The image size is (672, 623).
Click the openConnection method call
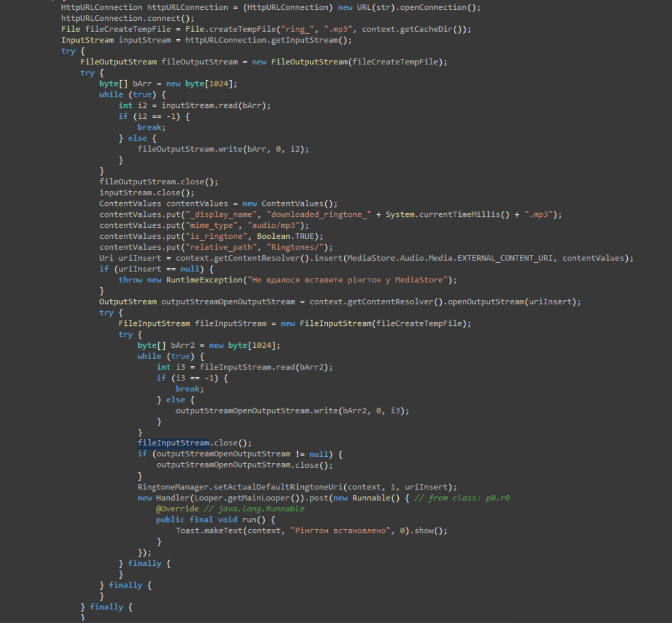[433, 7]
